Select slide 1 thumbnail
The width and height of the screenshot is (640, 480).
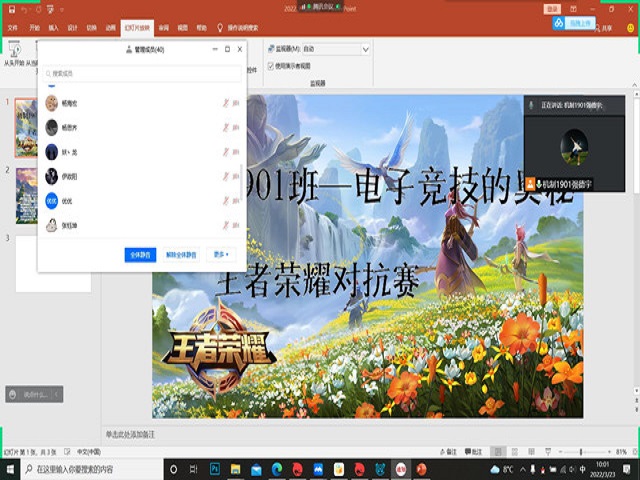(27, 128)
